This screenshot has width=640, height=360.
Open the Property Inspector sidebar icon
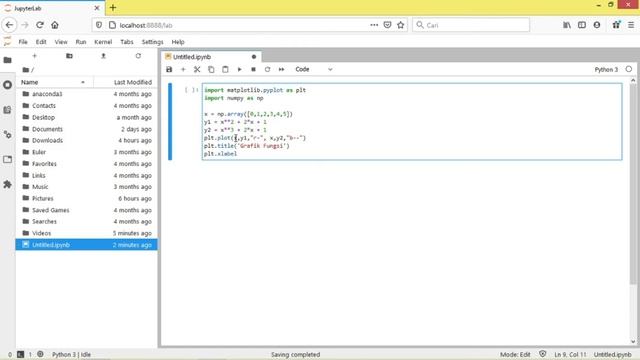pyautogui.click(x=7, y=135)
